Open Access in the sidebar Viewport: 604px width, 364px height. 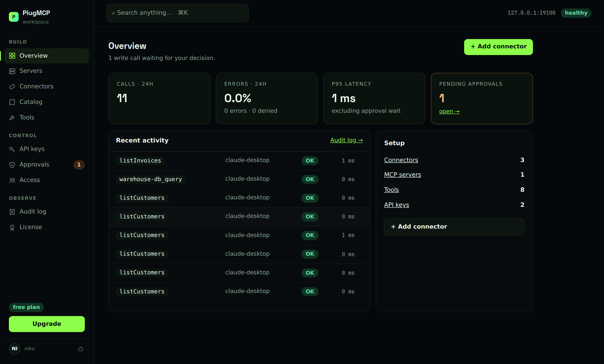47,180
